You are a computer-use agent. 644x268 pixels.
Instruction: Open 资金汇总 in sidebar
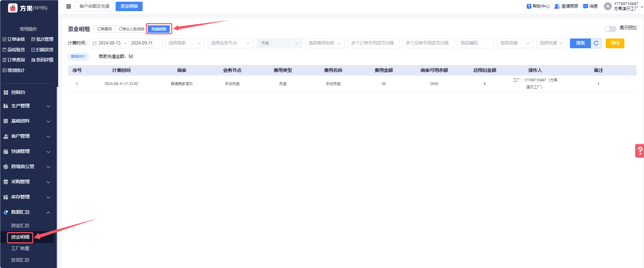[20, 225]
